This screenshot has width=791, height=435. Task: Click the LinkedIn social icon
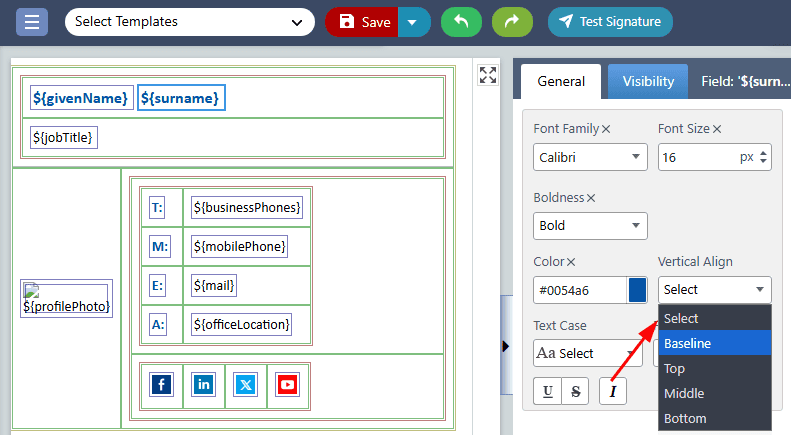point(203,384)
